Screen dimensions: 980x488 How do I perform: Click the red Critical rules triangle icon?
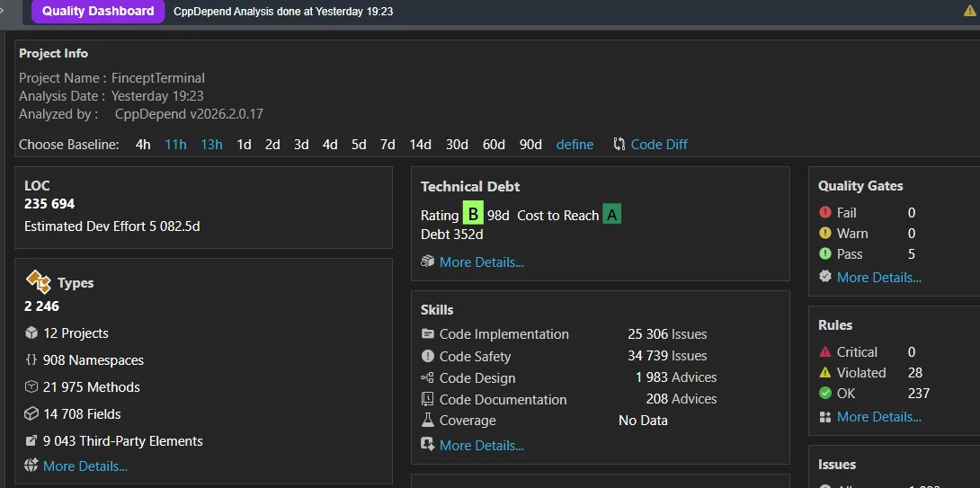tap(825, 351)
